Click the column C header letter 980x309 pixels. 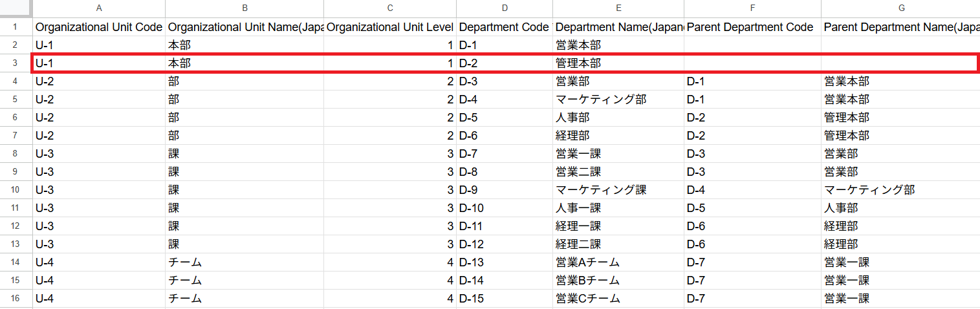[390, 8]
